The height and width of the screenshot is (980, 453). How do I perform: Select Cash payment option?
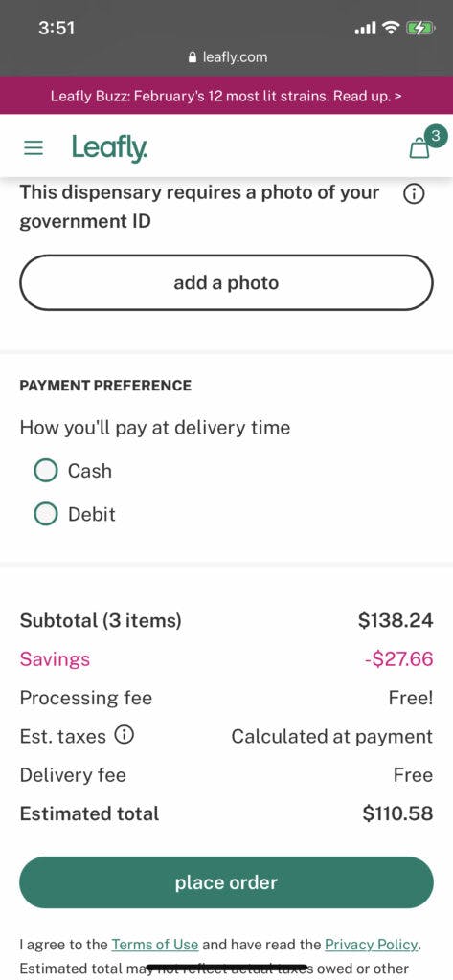coord(46,471)
